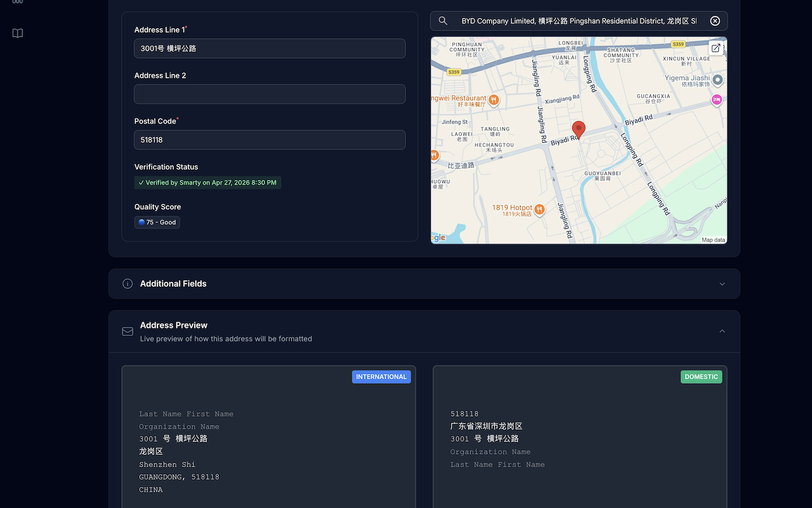The image size is (812, 508).
Task: Click the Verified by Smarty status badge
Action: (208, 183)
